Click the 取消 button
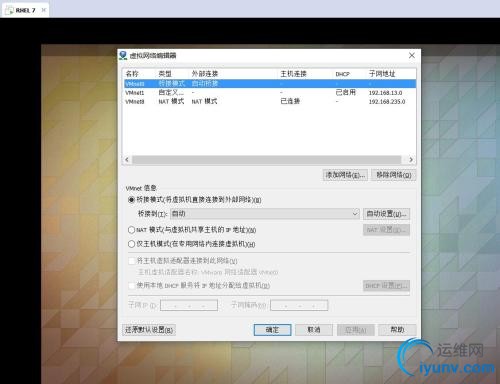The width and height of the screenshot is (500, 384). (314, 330)
